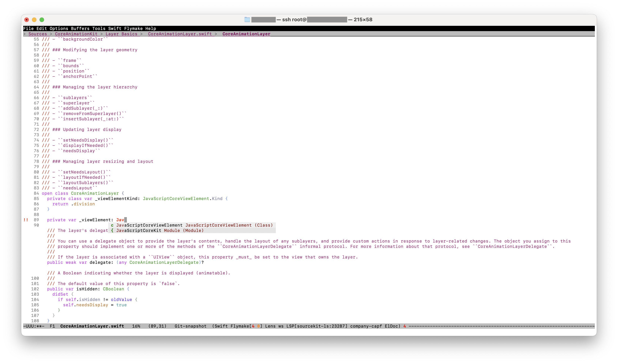The image size is (618, 364).
Task: Click the CBoolean type on line 102
Action: 113,289
